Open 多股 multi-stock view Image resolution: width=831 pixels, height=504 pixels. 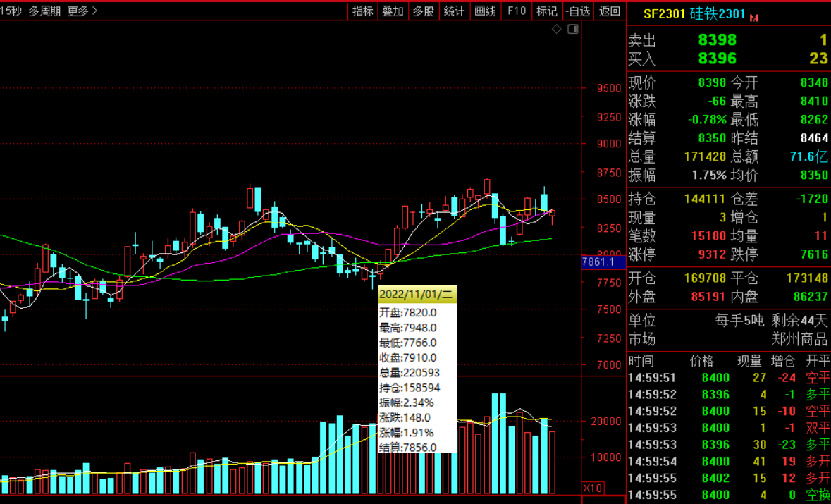[x=424, y=11]
